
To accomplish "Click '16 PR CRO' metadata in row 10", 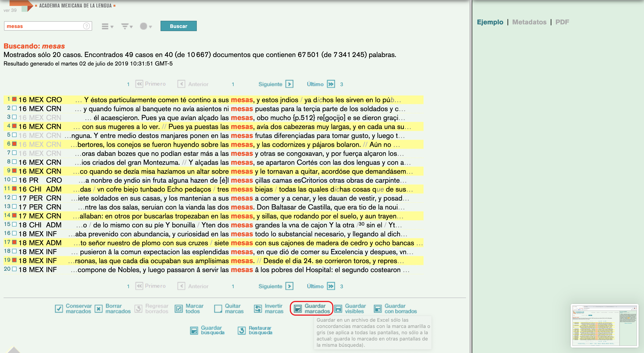I will pyautogui.click(x=40, y=180).
